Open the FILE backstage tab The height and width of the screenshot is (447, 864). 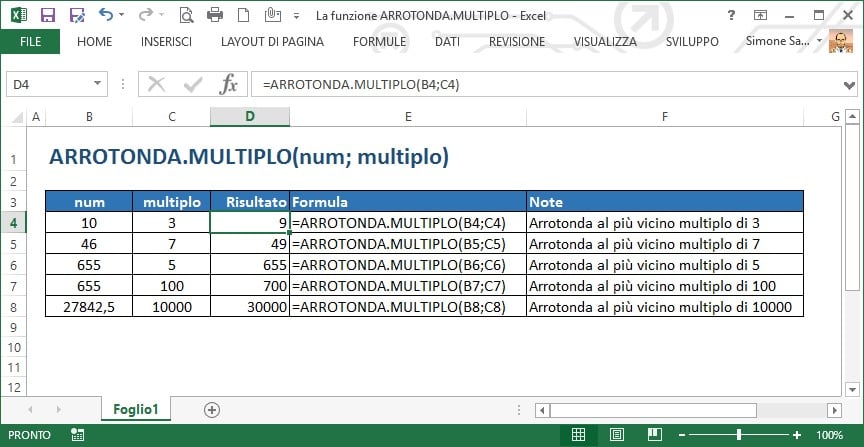coord(30,41)
